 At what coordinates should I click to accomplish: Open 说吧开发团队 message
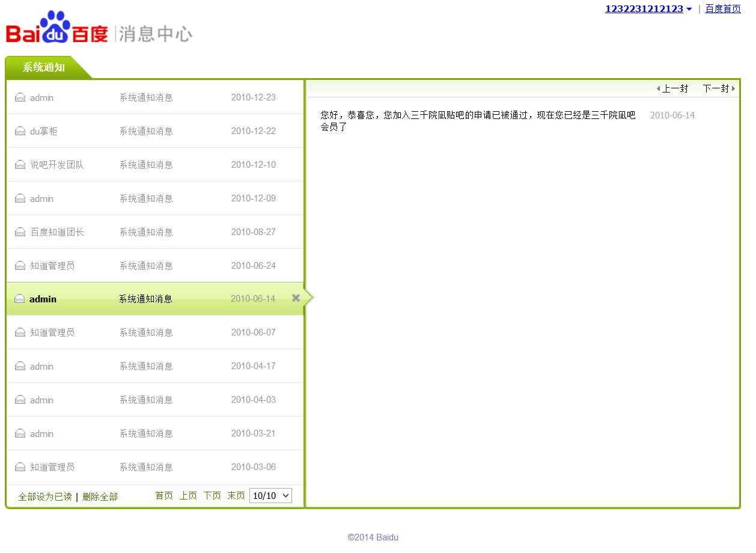(x=155, y=165)
